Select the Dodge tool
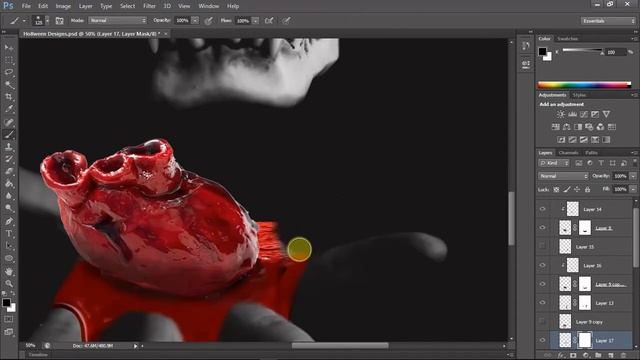 point(9,208)
